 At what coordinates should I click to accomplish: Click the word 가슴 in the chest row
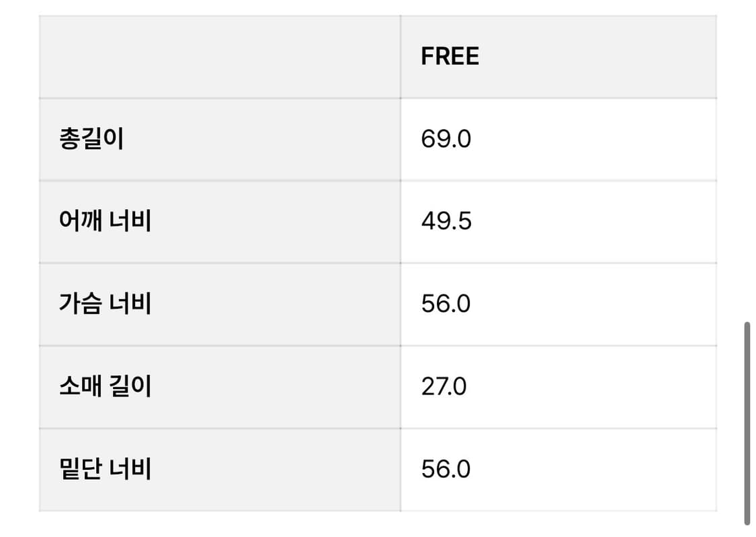point(80,304)
